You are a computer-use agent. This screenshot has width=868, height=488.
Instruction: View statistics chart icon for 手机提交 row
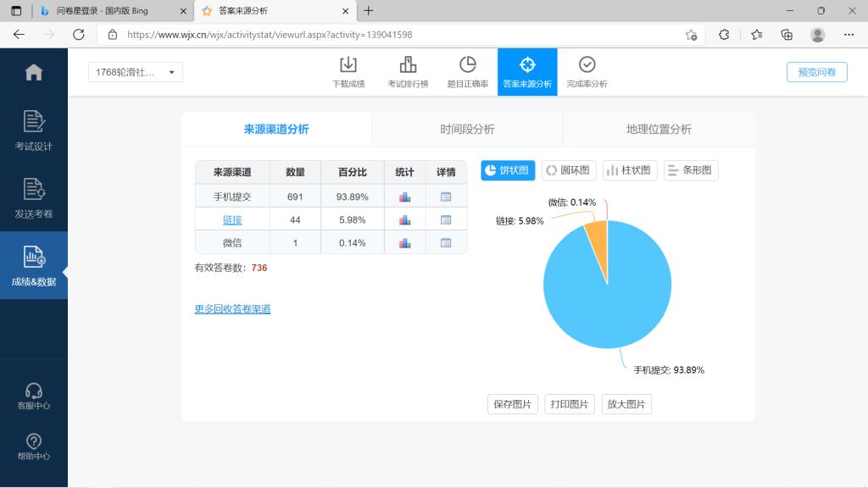coord(404,197)
